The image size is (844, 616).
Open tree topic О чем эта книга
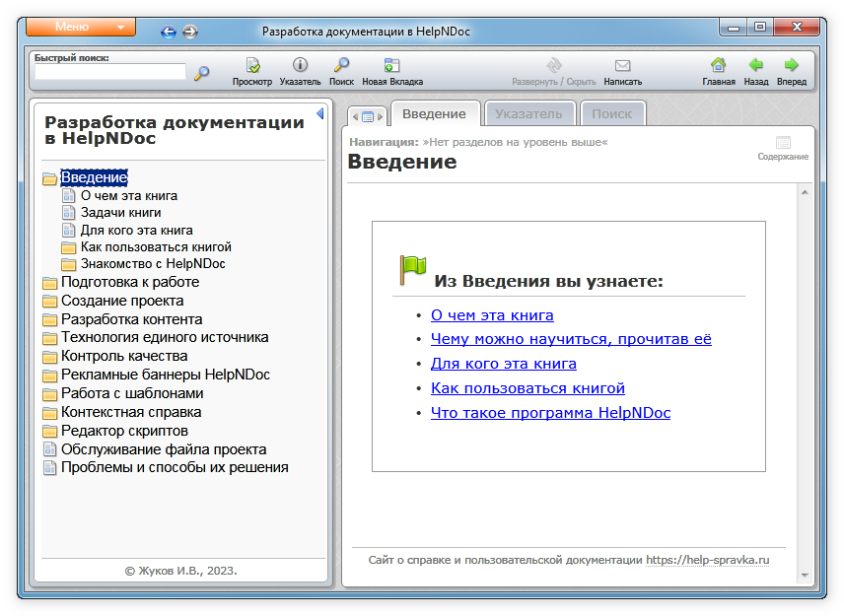(129, 196)
